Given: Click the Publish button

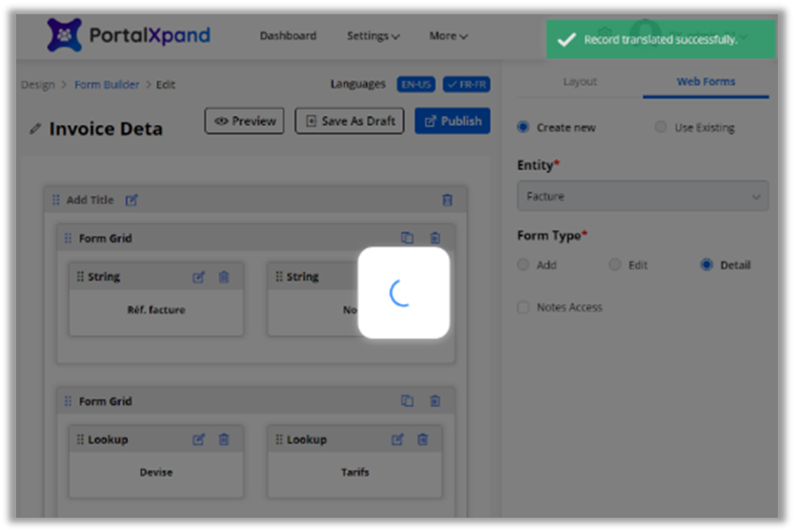Looking at the screenshot, I should tap(452, 121).
